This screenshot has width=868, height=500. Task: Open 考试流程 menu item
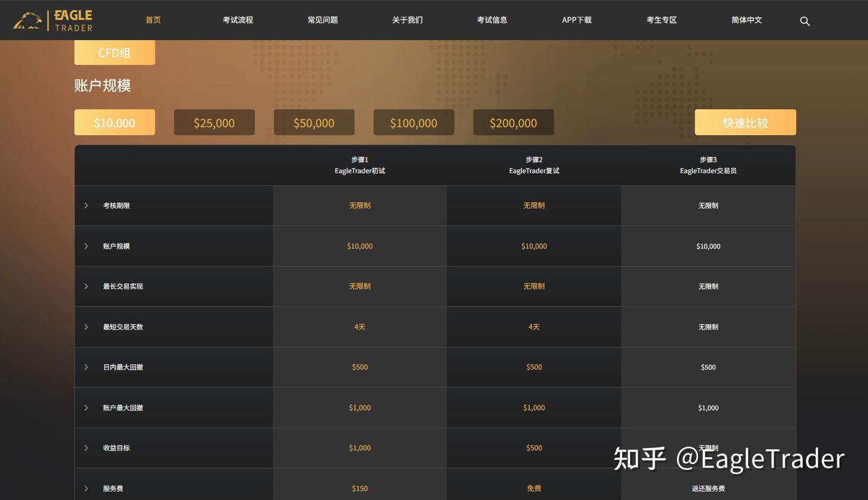[238, 20]
